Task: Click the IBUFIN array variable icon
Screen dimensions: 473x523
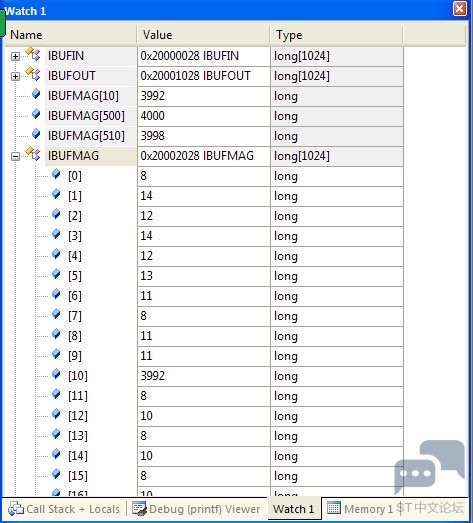Action: click(33, 54)
